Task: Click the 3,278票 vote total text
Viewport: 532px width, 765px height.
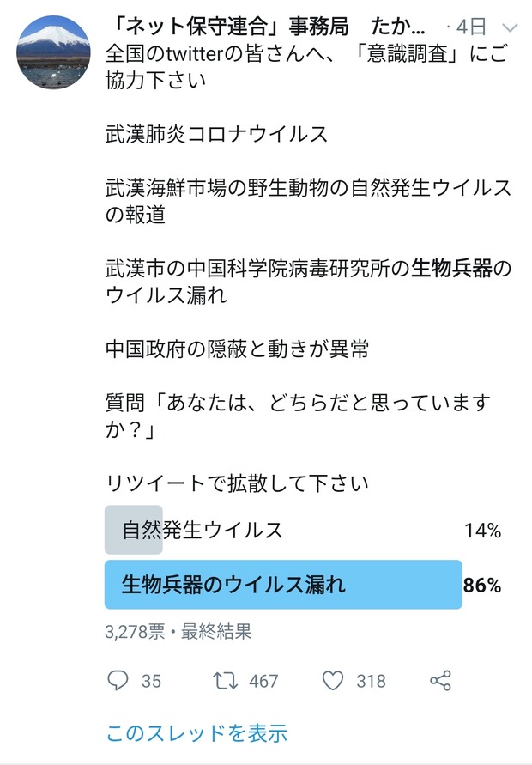Action: [135, 632]
